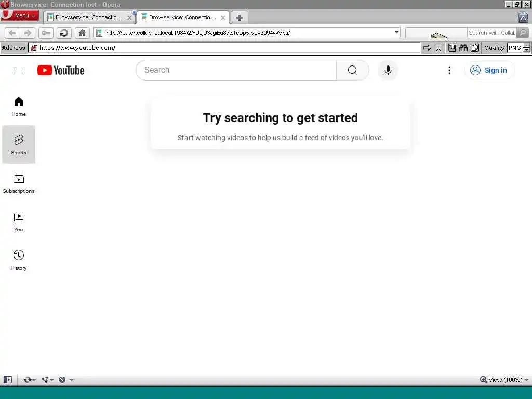Open the Opera Menu button
The image size is (532, 399).
coord(19,16)
